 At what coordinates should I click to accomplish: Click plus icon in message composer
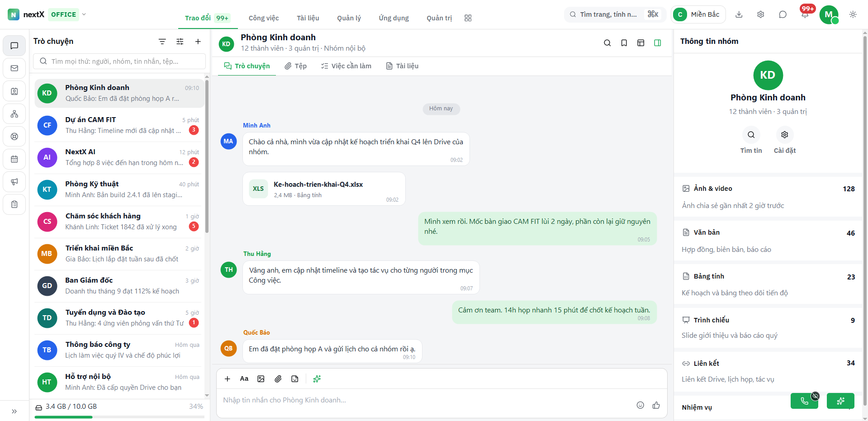(228, 379)
